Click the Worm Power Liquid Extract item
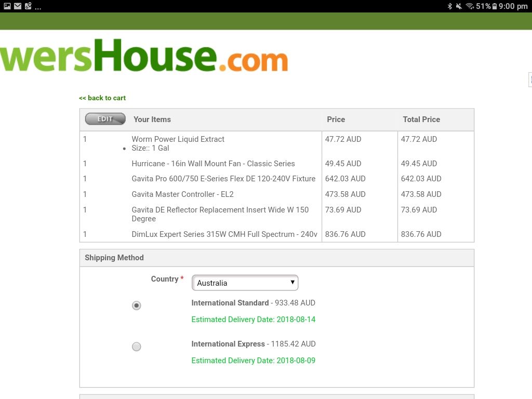The width and height of the screenshot is (532, 399). (x=178, y=139)
